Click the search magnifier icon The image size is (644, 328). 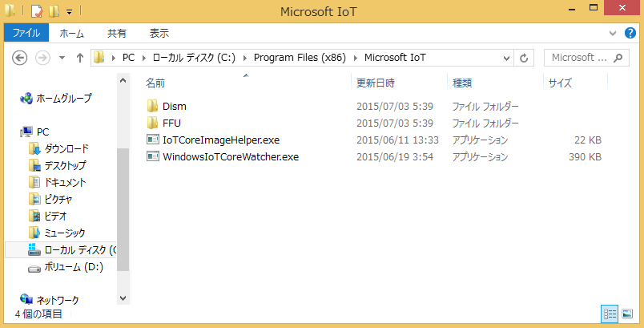click(618, 58)
